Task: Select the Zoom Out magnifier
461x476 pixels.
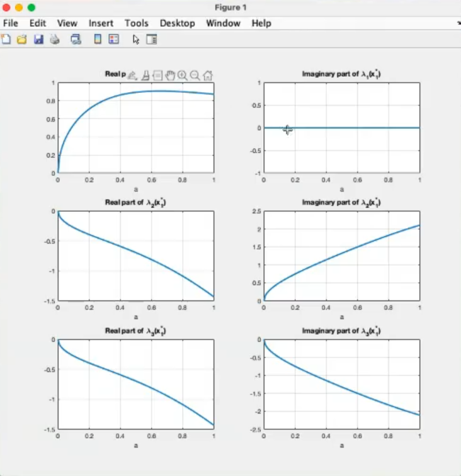Action: tap(195, 76)
